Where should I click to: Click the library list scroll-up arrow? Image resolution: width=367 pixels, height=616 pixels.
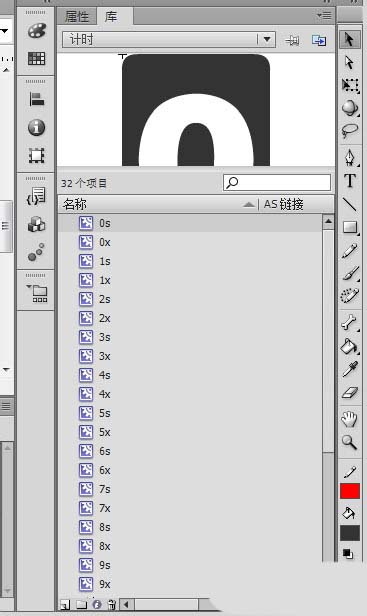pos(328,222)
